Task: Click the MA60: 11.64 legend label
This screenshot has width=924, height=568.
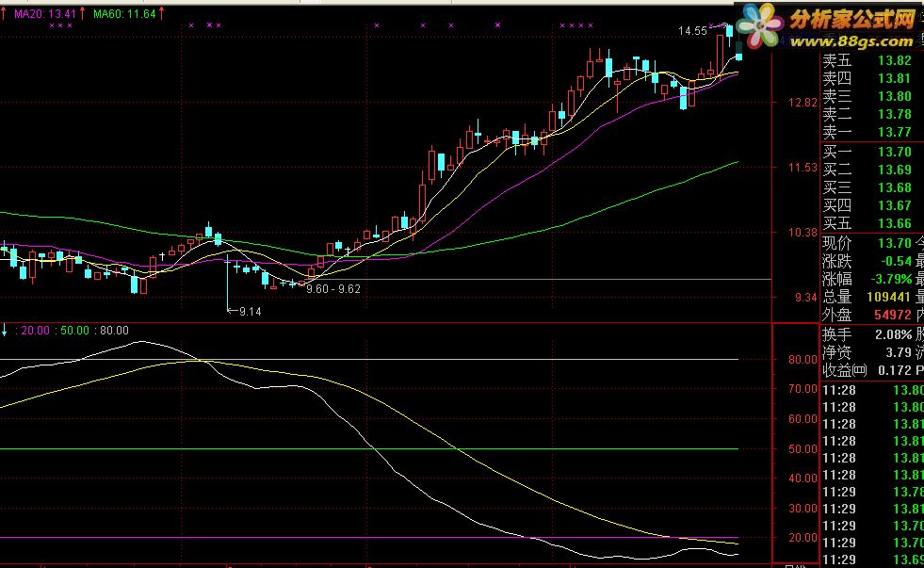Action: [x=124, y=13]
